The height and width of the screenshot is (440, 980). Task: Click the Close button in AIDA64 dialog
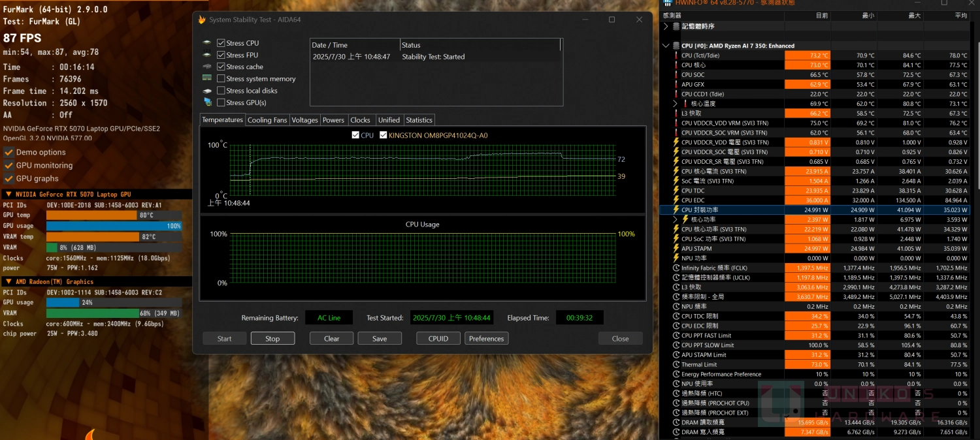click(x=620, y=338)
